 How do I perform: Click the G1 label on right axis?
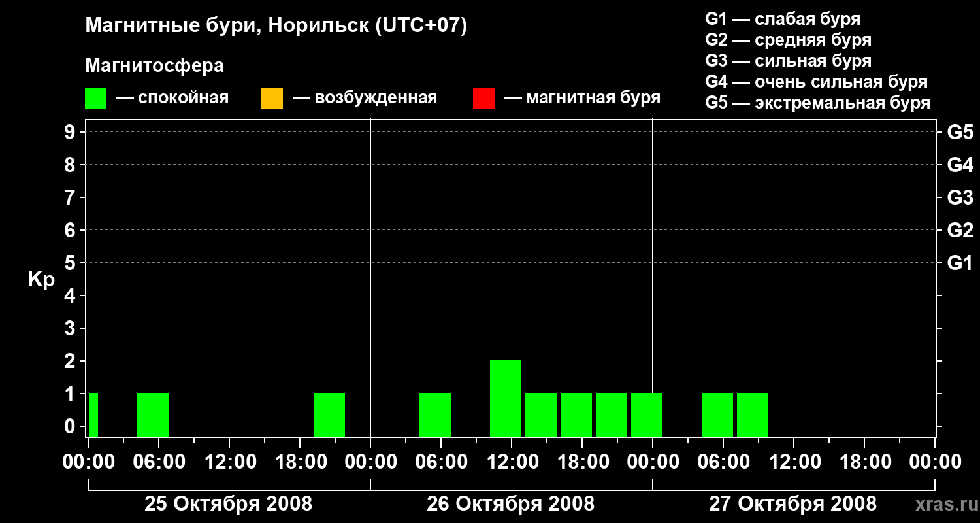tap(960, 263)
